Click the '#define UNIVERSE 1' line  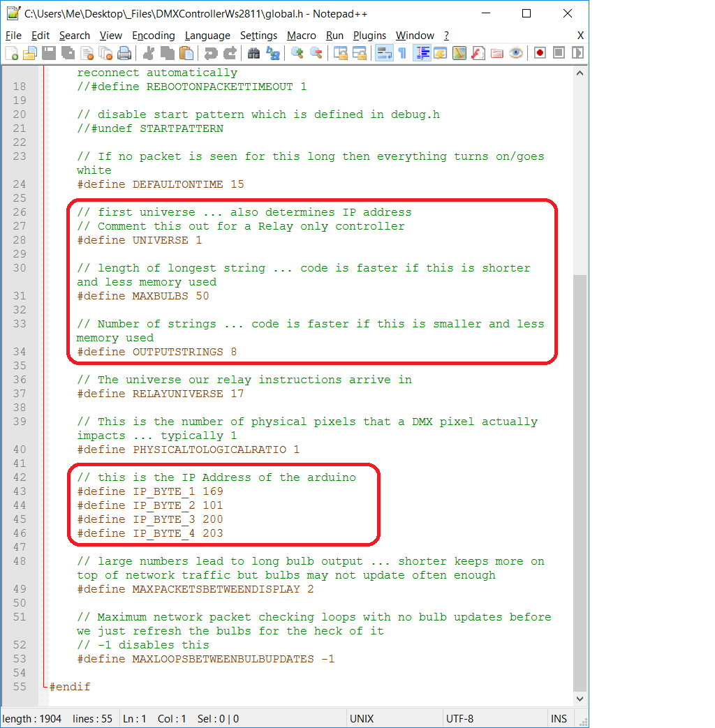[x=140, y=240]
